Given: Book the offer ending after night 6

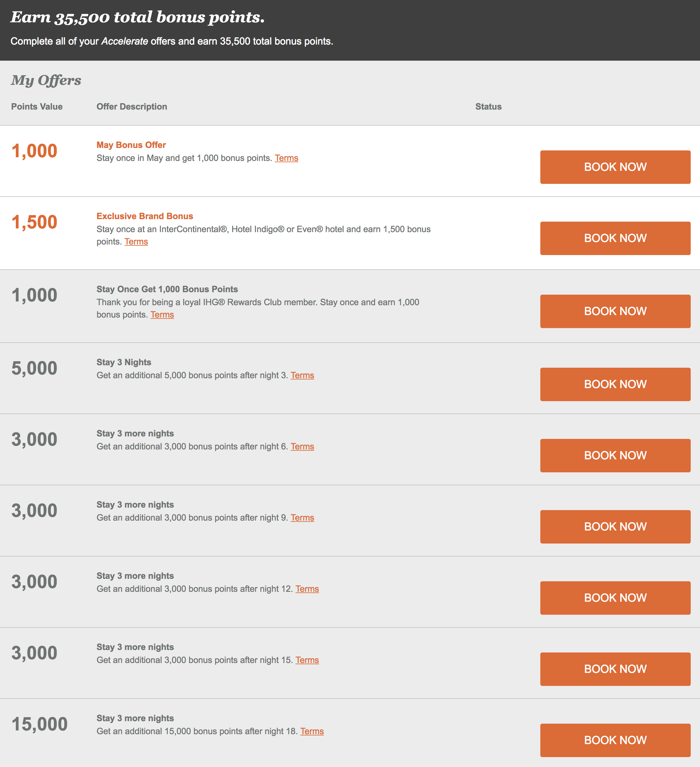Looking at the screenshot, I should pos(615,455).
